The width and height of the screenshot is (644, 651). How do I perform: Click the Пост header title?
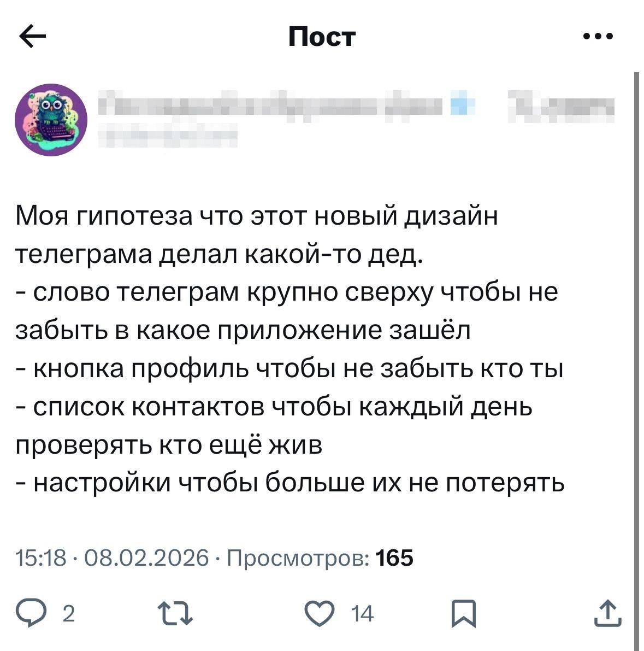322,37
